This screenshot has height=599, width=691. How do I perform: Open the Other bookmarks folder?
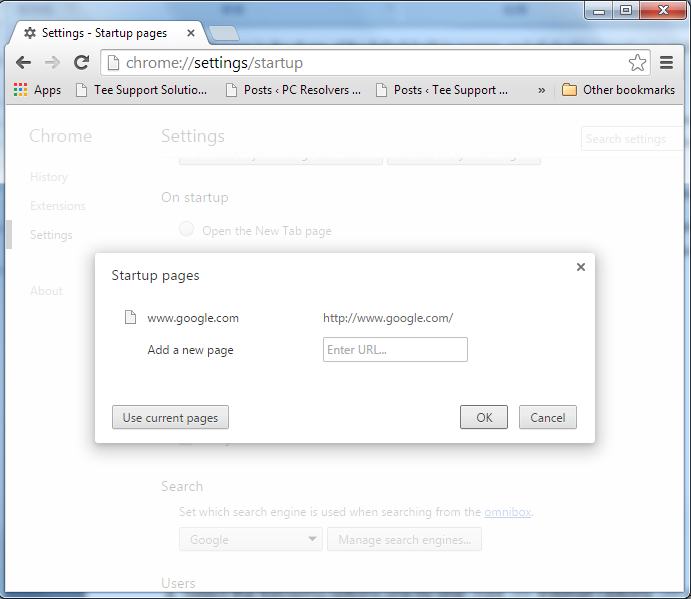click(x=618, y=90)
